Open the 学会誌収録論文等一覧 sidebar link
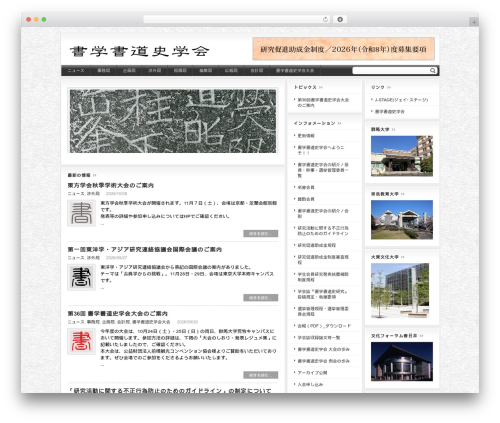Image resolution: width=500 pixels, height=423 pixels. [319, 338]
